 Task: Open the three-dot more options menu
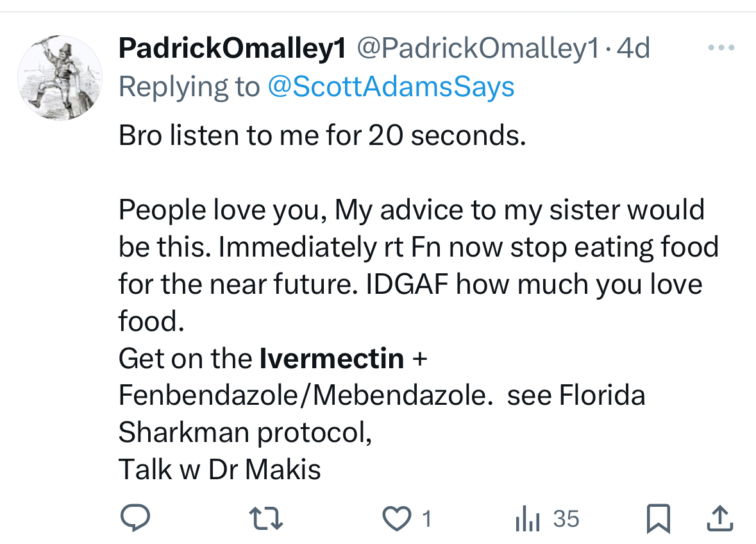[720, 48]
